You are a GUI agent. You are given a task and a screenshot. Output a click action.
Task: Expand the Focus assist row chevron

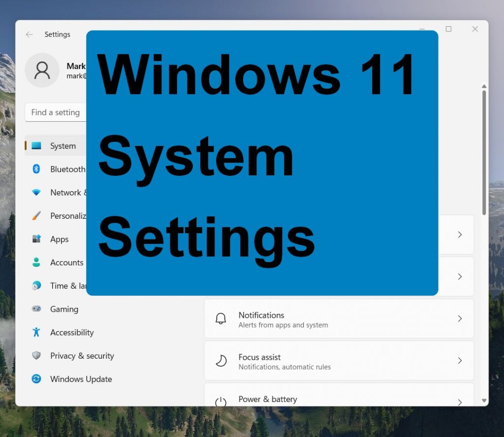460,361
